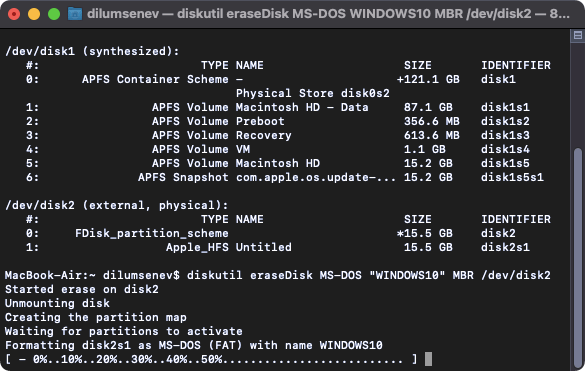Viewport: 585px width, 371px height.
Task: Click the formatting progress bar showing 50%
Action: 211,359
